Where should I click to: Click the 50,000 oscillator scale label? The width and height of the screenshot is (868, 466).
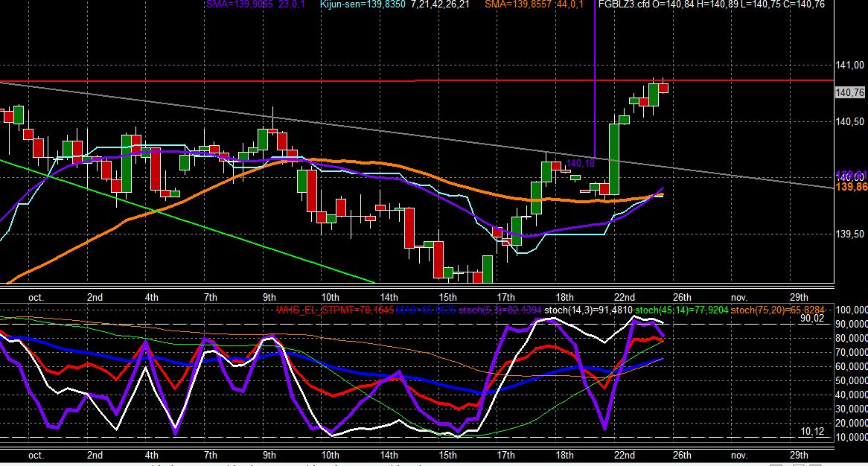click(852, 381)
